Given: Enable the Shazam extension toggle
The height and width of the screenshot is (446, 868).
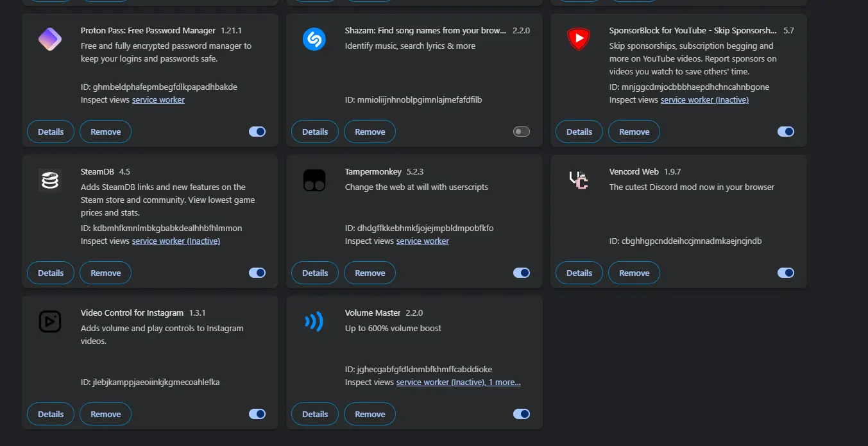Looking at the screenshot, I should point(522,132).
